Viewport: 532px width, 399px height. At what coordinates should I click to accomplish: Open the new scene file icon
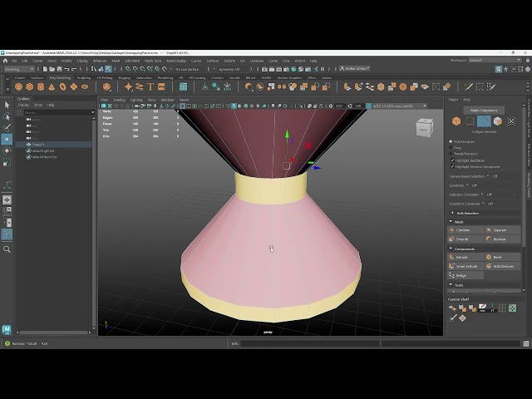point(45,69)
